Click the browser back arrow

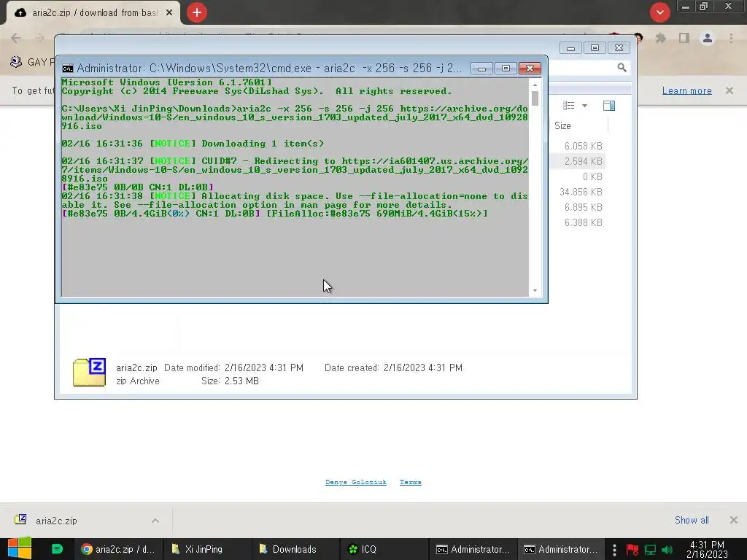point(16,38)
